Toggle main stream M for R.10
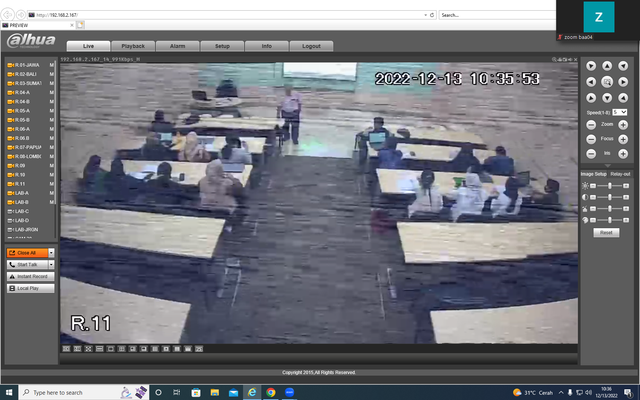This screenshot has height=400, width=640. [x=52, y=175]
